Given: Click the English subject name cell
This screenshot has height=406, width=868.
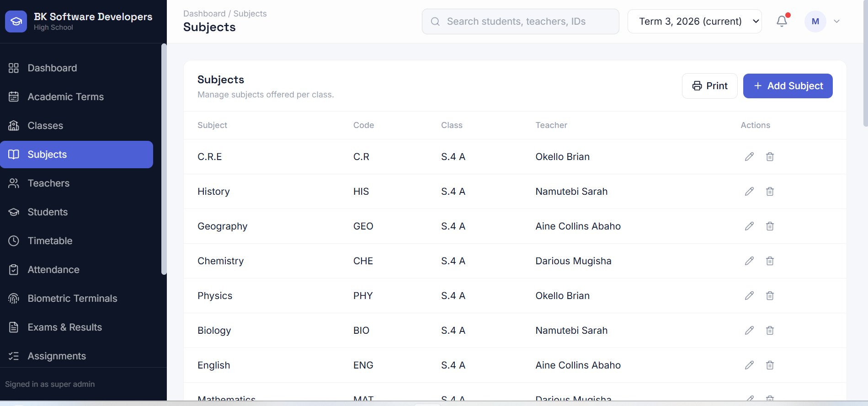Looking at the screenshot, I should 213,365.
